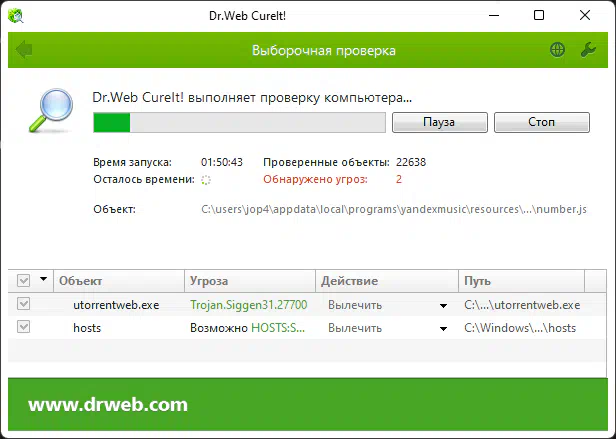The width and height of the screenshot is (616, 439).
Task: Toggle the select-all checkbox in table header
Action: [x=24, y=281]
